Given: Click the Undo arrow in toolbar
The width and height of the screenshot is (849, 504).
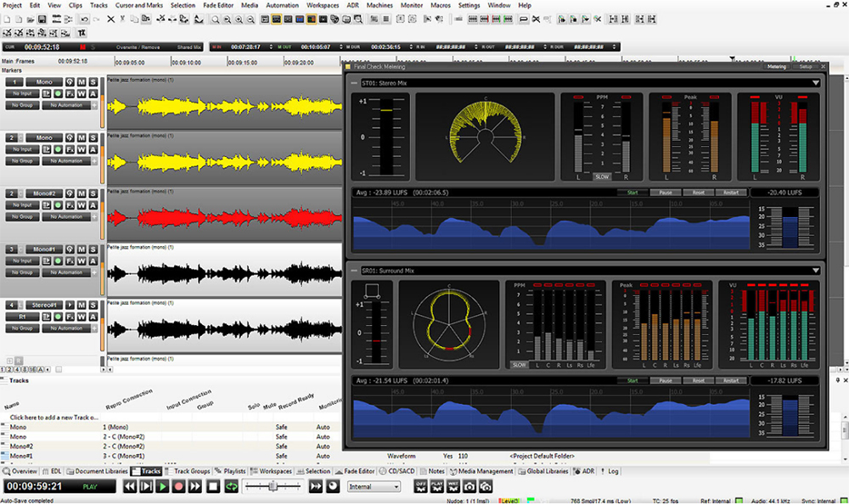Looking at the screenshot, I should pos(84,20).
